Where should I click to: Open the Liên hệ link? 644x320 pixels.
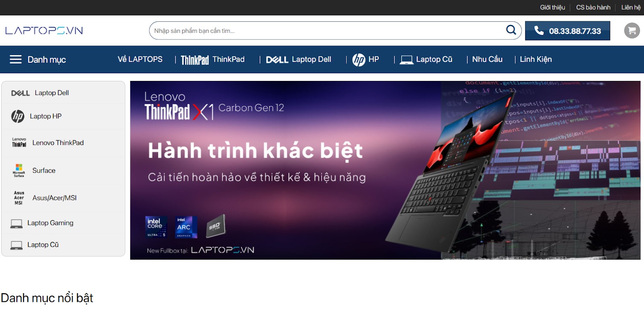[631, 7]
